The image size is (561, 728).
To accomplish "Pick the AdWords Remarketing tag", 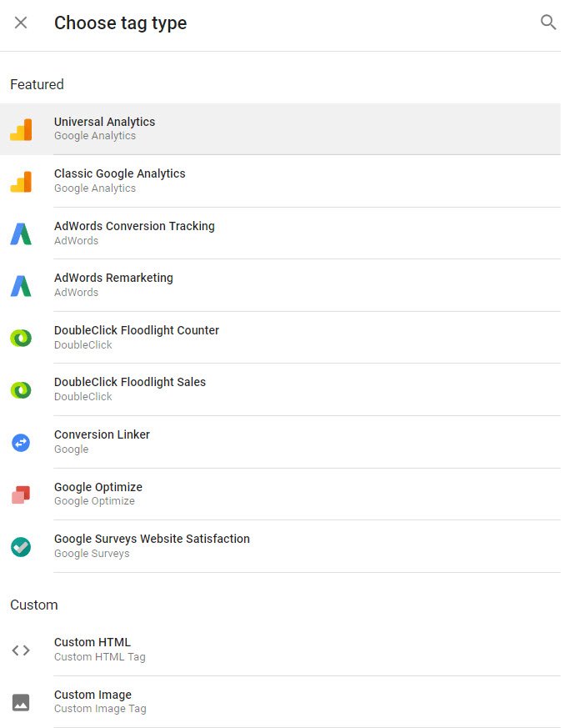I will (280, 285).
